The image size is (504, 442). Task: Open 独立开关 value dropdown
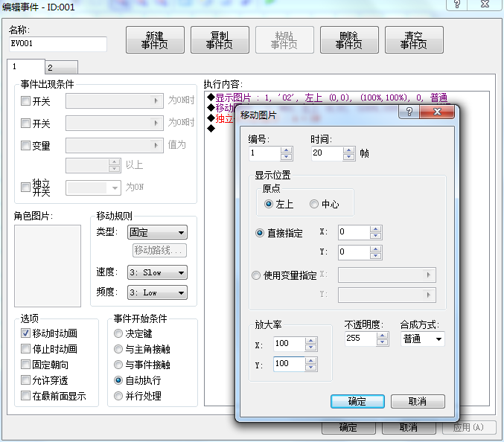tap(93, 188)
